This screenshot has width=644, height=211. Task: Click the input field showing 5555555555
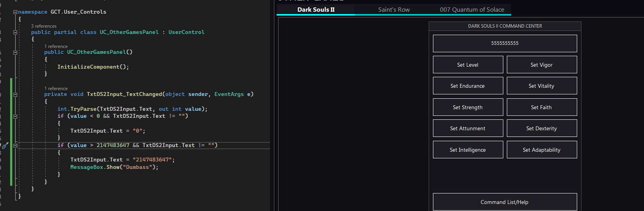[505, 43]
